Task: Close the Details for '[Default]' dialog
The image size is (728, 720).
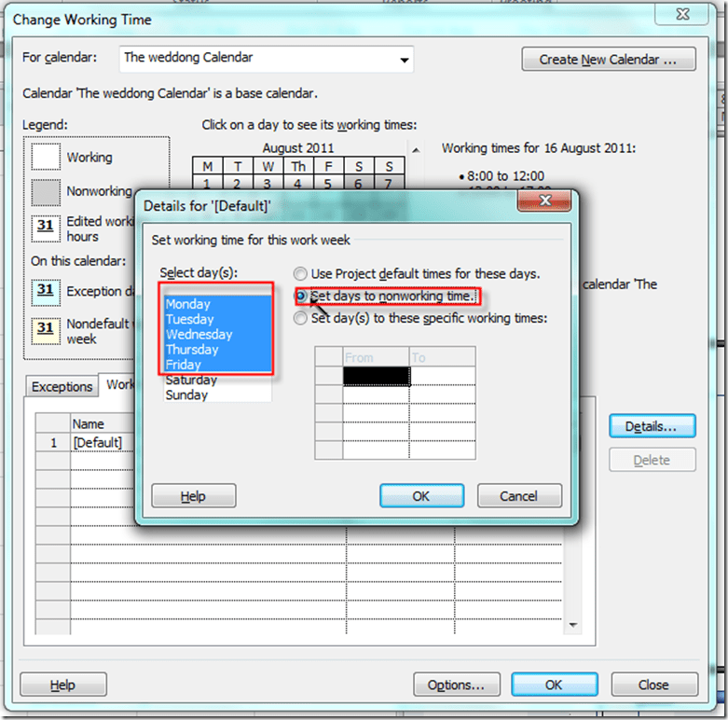Action: [543, 201]
